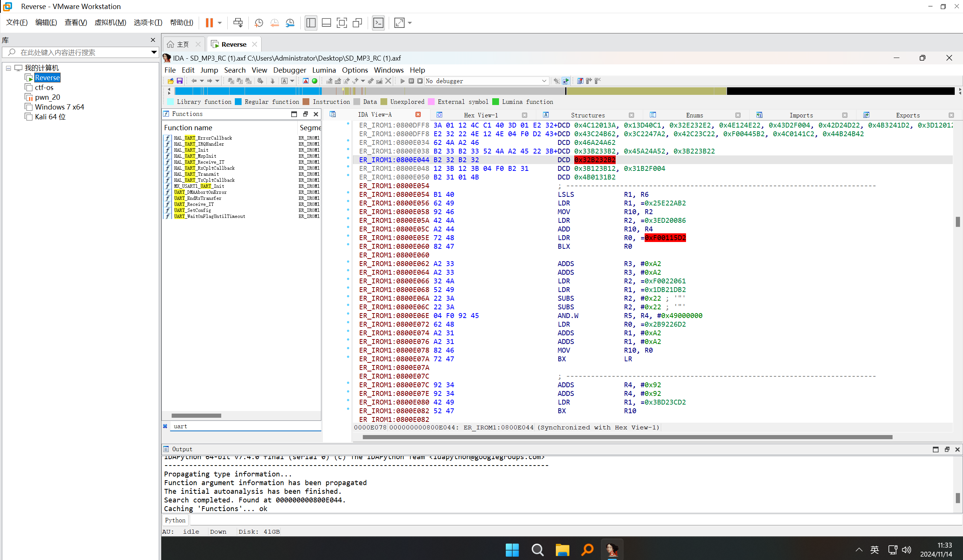Click the Regular function blue legend swatch
This screenshot has width=963, height=560.
(x=238, y=102)
